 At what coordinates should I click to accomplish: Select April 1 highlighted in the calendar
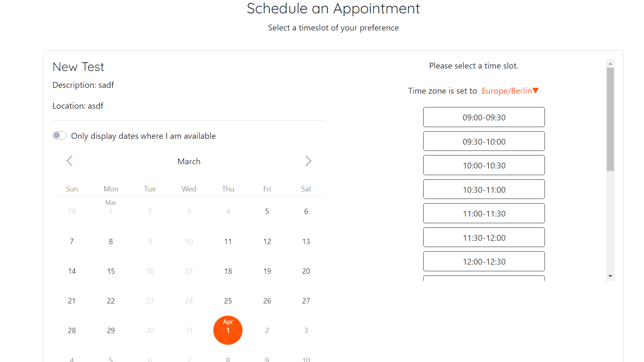(x=228, y=330)
